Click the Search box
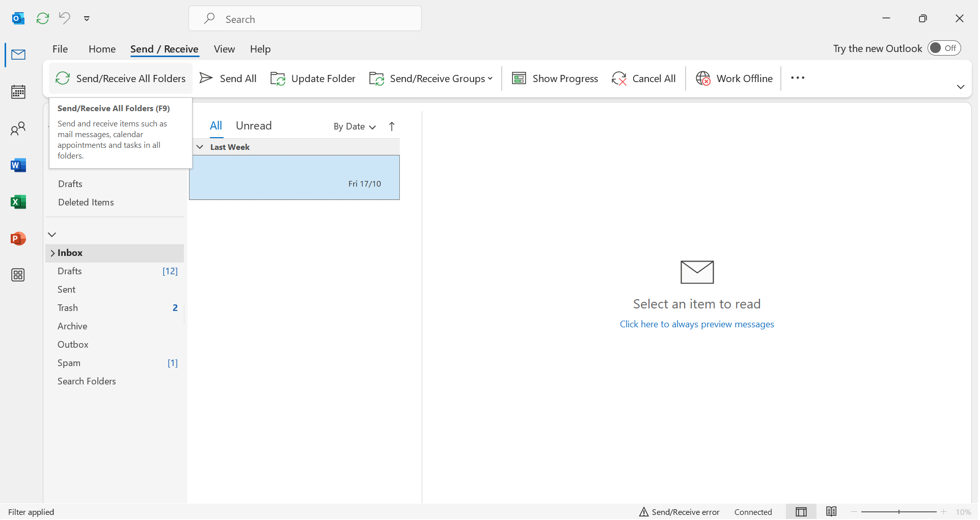This screenshot has height=520, width=980. pyautogui.click(x=305, y=19)
